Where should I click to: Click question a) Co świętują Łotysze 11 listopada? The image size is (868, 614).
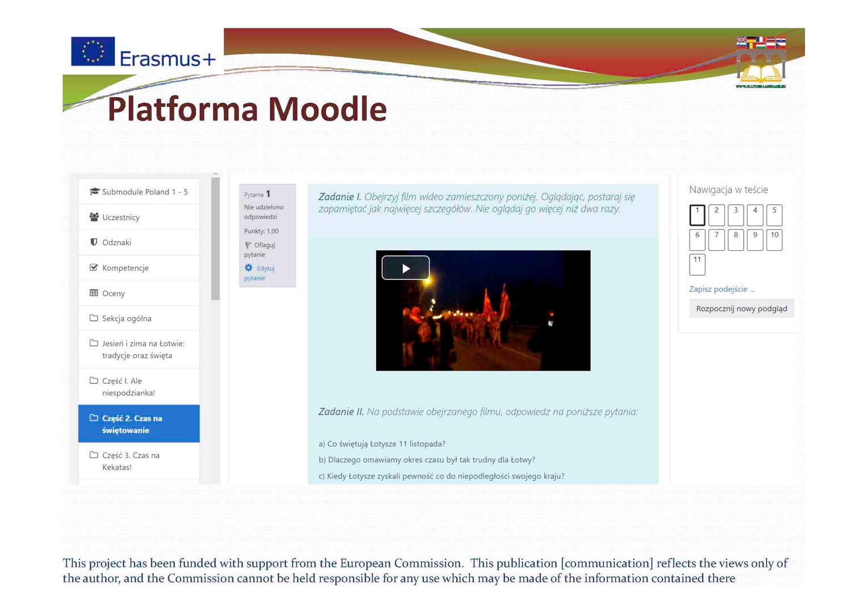point(382,443)
